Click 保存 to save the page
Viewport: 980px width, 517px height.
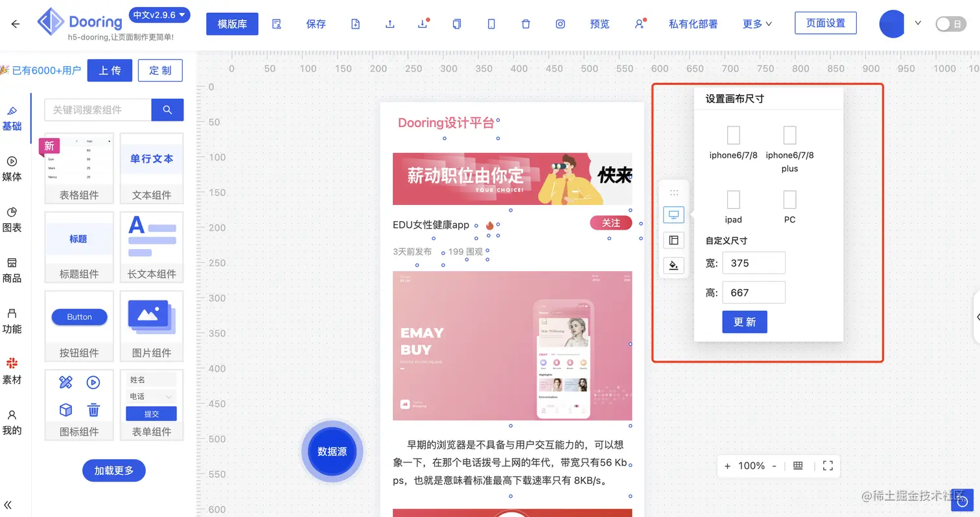pos(316,24)
